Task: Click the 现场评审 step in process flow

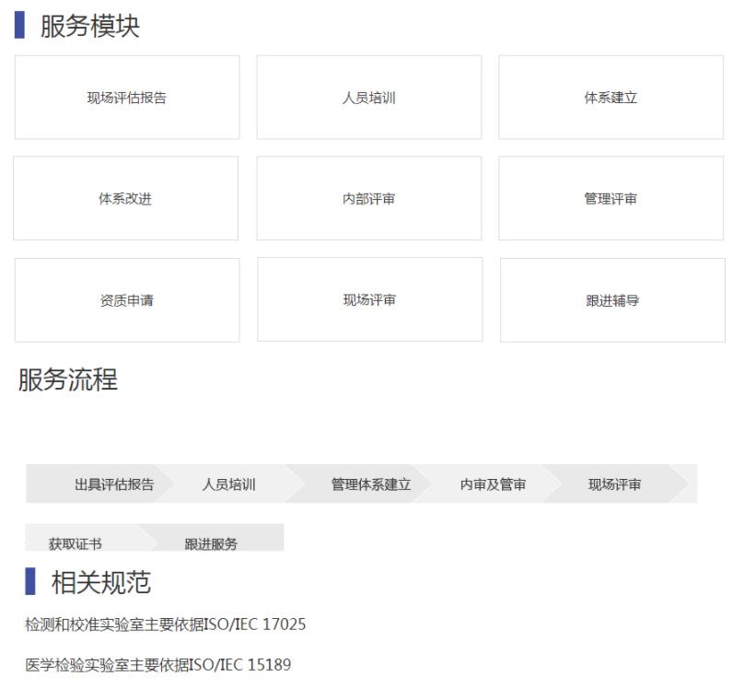Action: pyautogui.click(x=615, y=484)
